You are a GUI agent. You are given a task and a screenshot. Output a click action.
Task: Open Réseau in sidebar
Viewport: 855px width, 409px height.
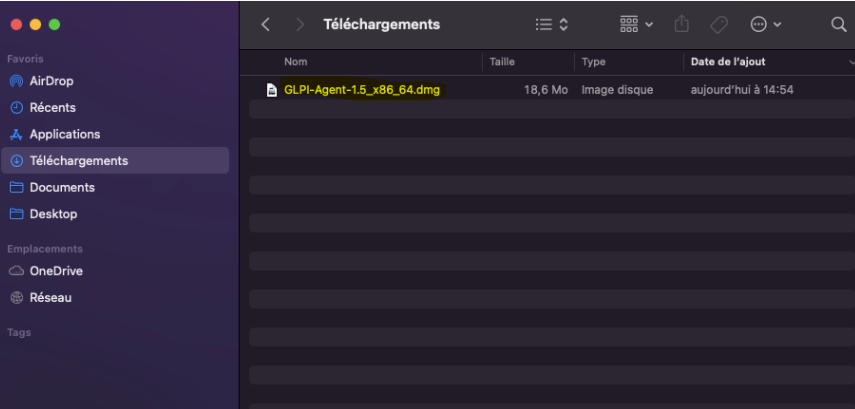(115, 298)
